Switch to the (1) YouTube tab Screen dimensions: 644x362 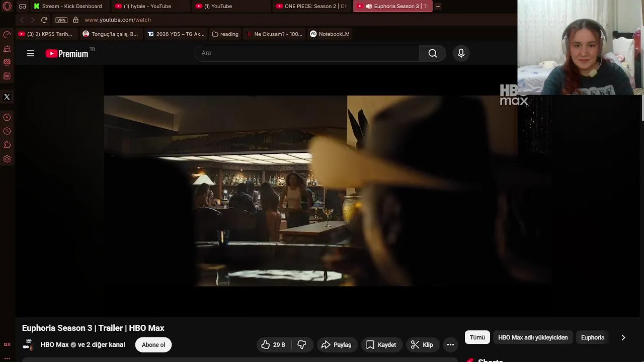coord(231,6)
